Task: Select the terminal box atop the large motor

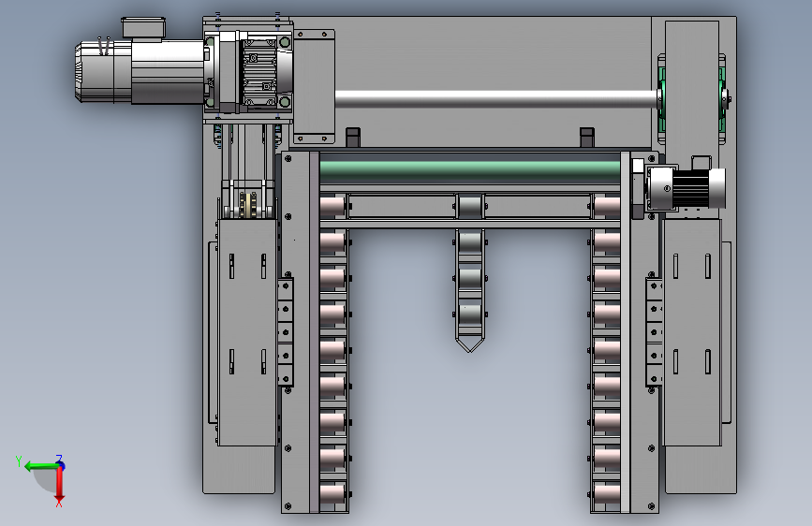Action: coord(143,28)
